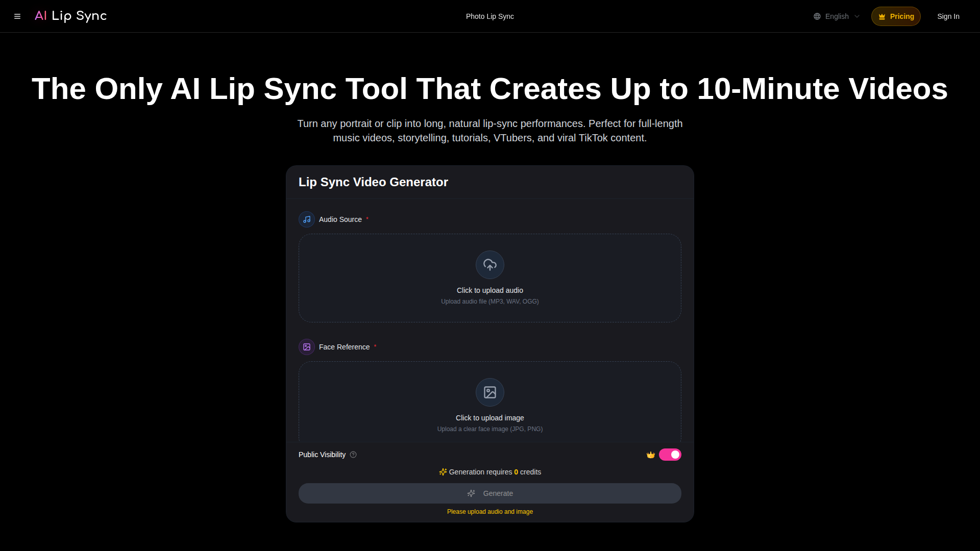This screenshot has width=980, height=551.
Task: Click the 'Click to upload audio' text
Action: 489,290
